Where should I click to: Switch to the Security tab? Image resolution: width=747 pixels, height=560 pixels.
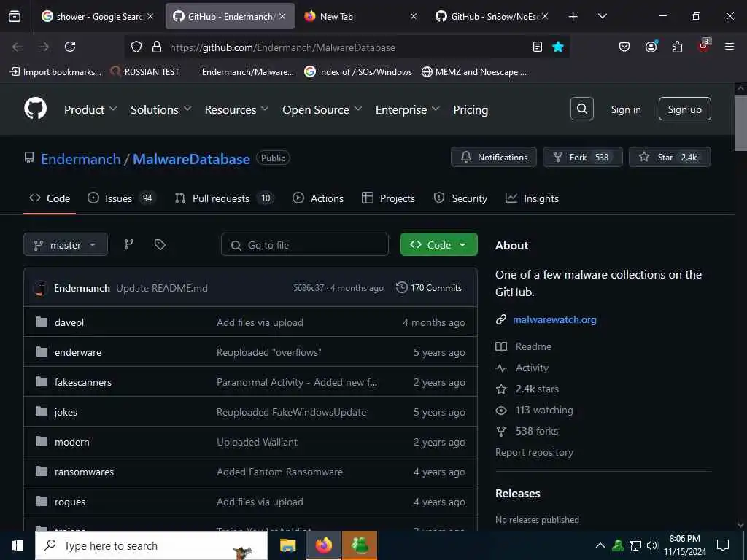coord(460,198)
